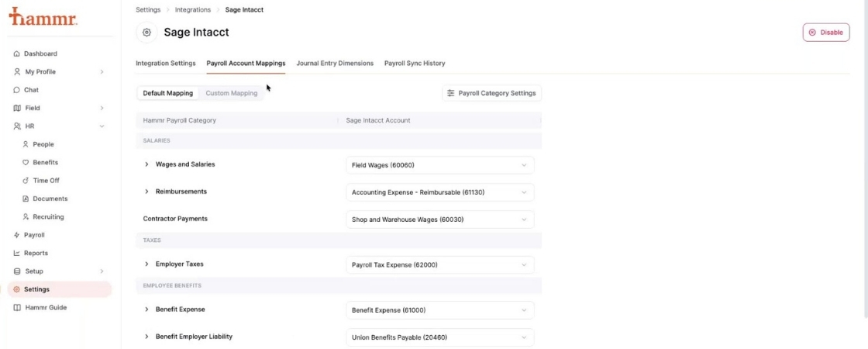Click the sliders icon in Payroll Category Settings
868x349 pixels.
pyautogui.click(x=451, y=93)
